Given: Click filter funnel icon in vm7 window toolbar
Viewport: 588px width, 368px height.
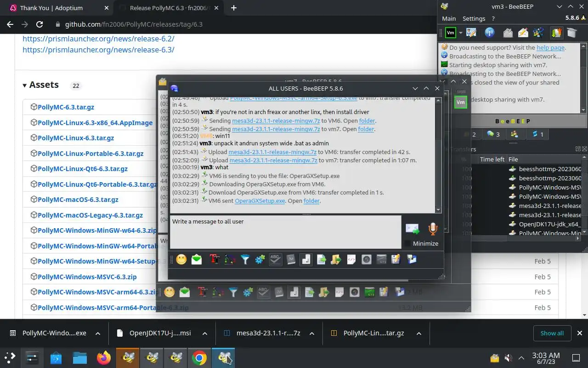Looking at the screenshot, I should 233,292.
